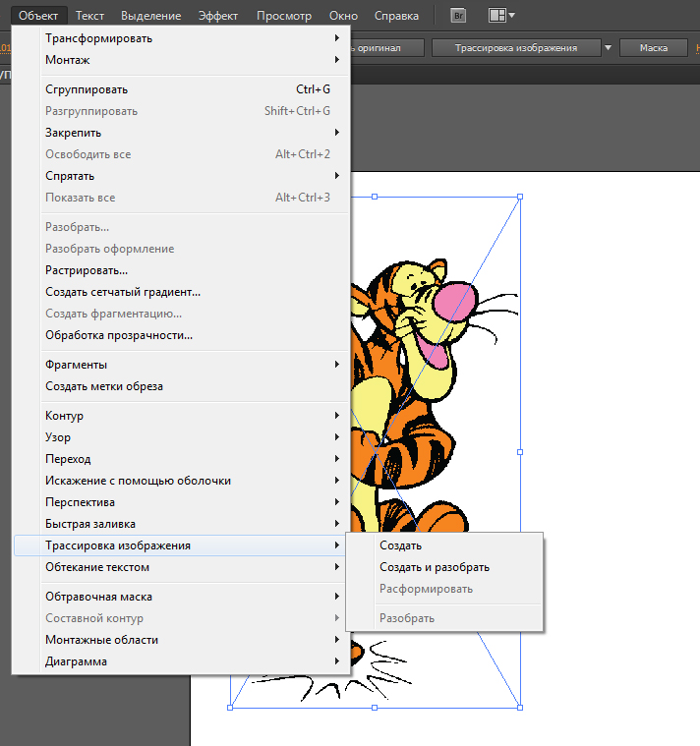Choose Создать и разобрать in the submenu
The image size is (700, 746).
[444, 567]
